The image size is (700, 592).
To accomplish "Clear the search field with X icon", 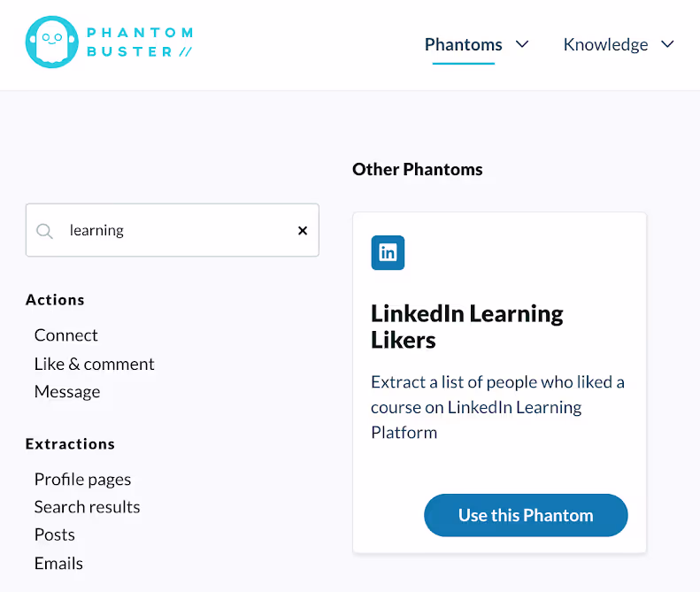I will 303,230.
